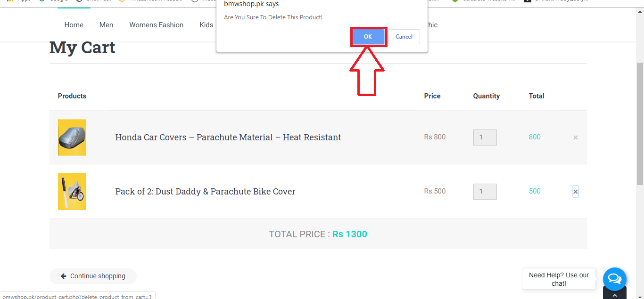Click the Honda car cover quantity field
Image resolution: width=644 pixels, height=299 pixels.
click(x=485, y=137)
